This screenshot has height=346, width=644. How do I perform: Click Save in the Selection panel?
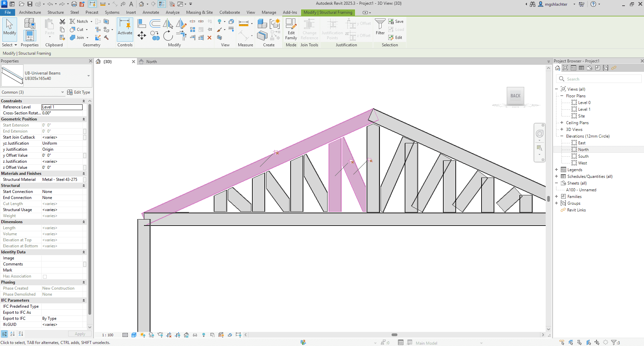396,21
